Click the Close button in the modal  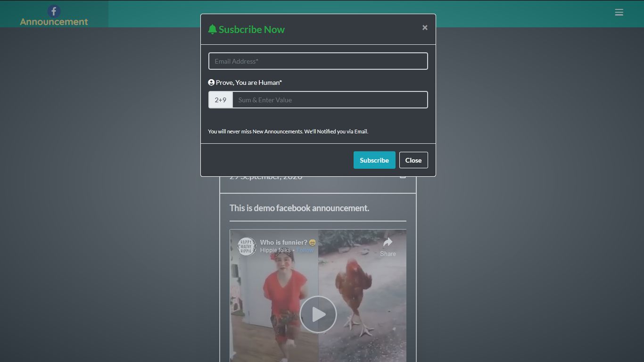pyautogui.click(x=413, y=160)
